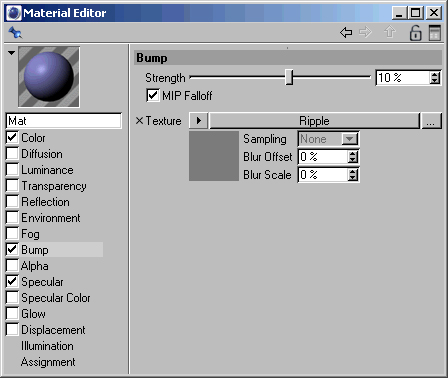The image size is (448, 378).
Task: Click the Blur Scale value field
Action: click(x=323, y=175)
